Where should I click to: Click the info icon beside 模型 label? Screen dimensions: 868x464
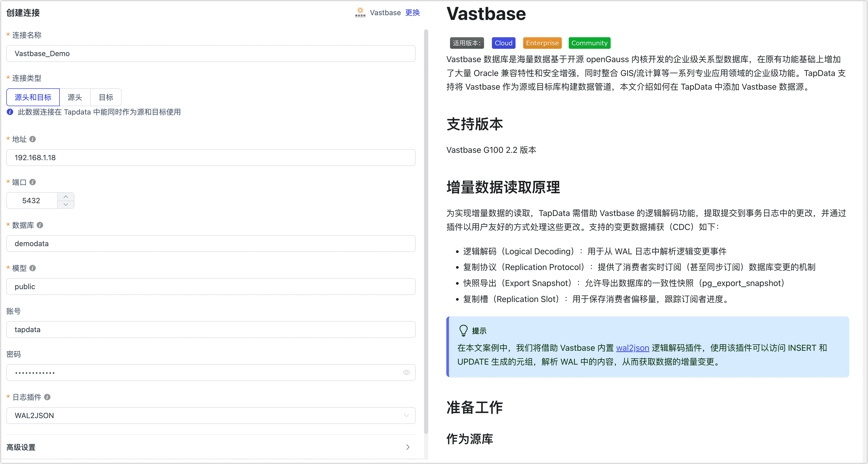(32, 268)
